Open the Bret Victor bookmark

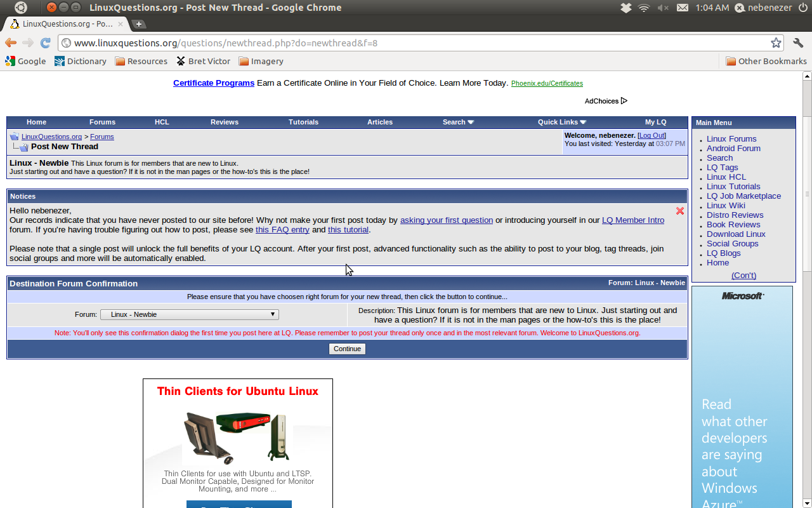point(203,61)
